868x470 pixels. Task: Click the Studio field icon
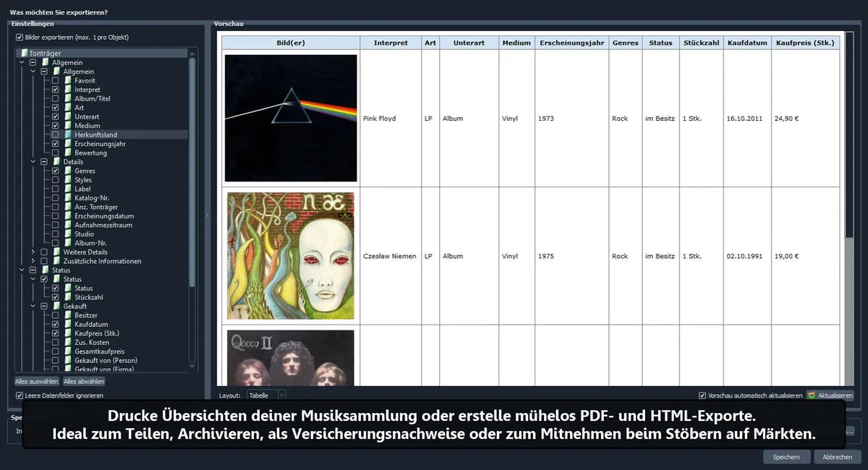[x=67, y=234]
